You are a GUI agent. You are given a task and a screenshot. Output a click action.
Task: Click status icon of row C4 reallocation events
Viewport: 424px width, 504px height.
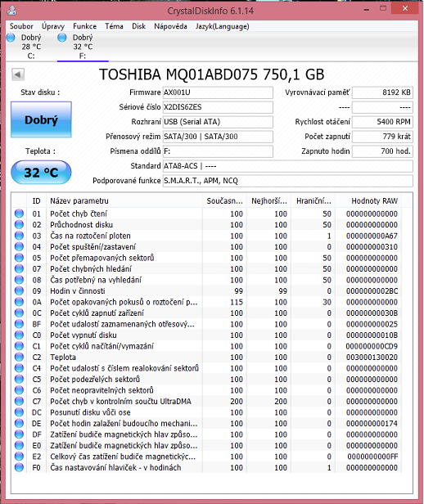pyautogui.click(x=20, y=368)
